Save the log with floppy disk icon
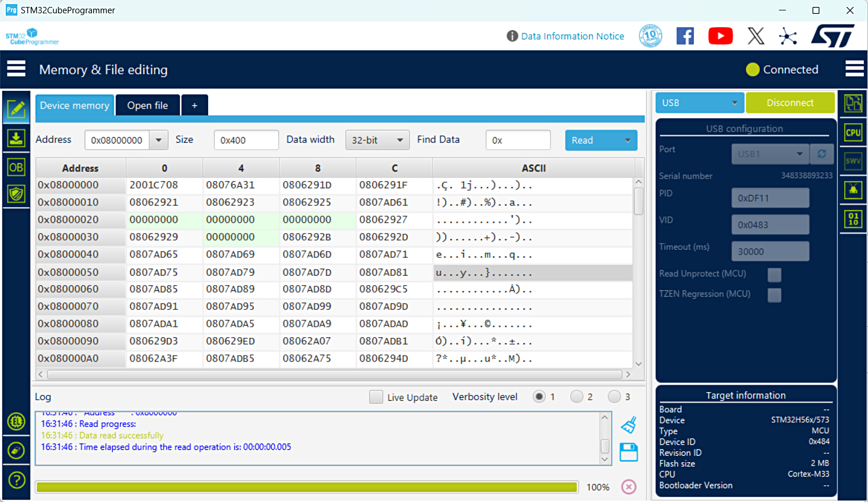Viewport: 868px width, 502px height. tap(629, 452)
